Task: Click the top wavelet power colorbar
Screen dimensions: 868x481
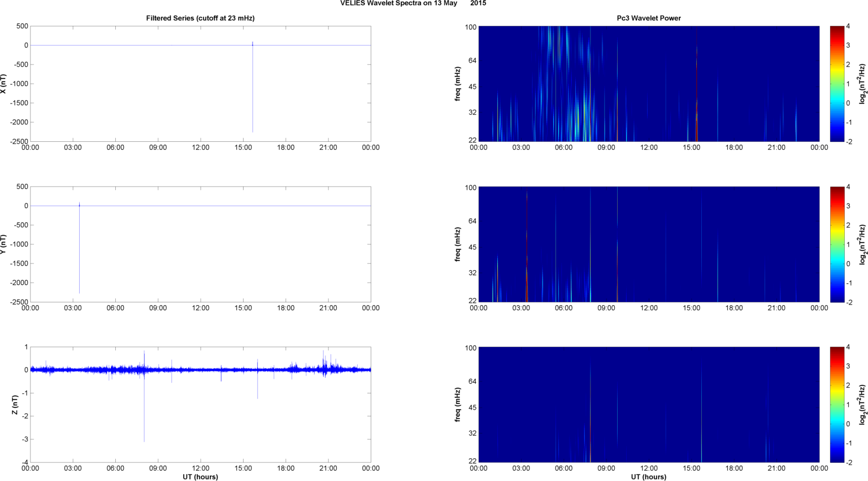Action: [837, 84]
